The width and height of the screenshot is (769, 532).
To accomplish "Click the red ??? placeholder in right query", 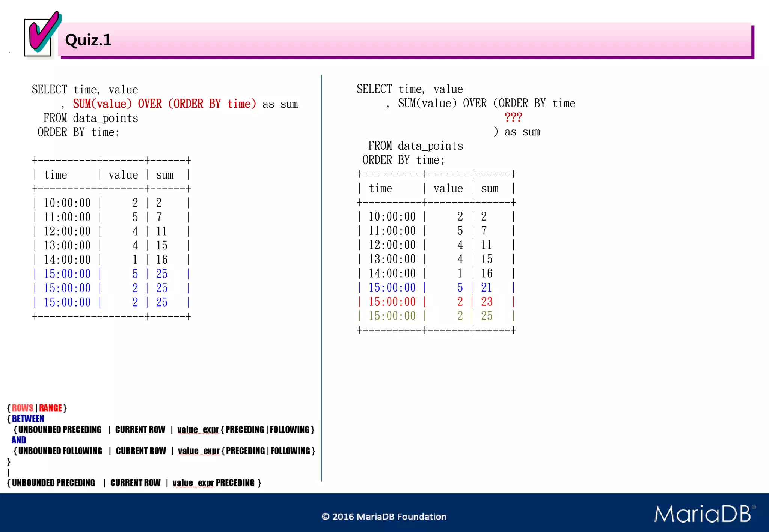I will (513, 117).
